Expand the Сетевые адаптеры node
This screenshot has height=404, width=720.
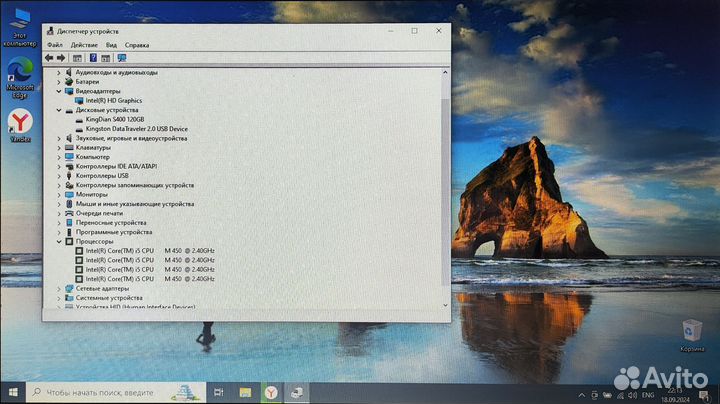59,289
